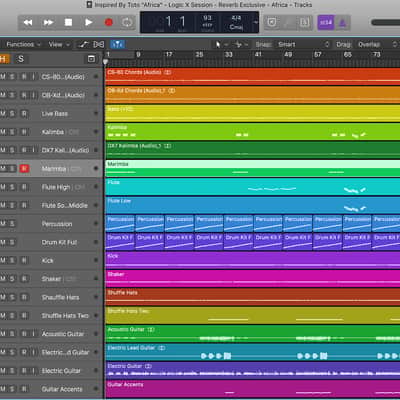Solo the CS-80 (Audio) track

click(12, 77)
